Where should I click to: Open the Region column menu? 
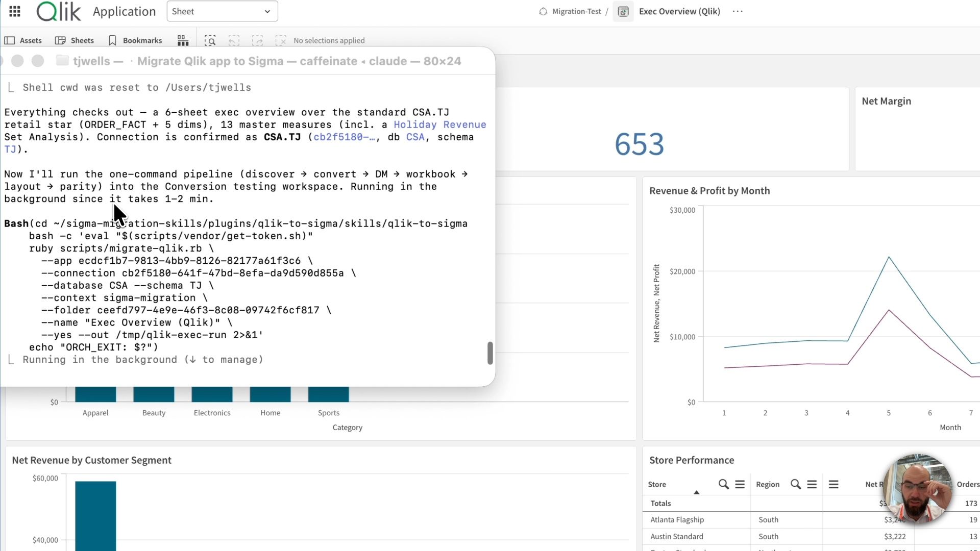(812, 484)
